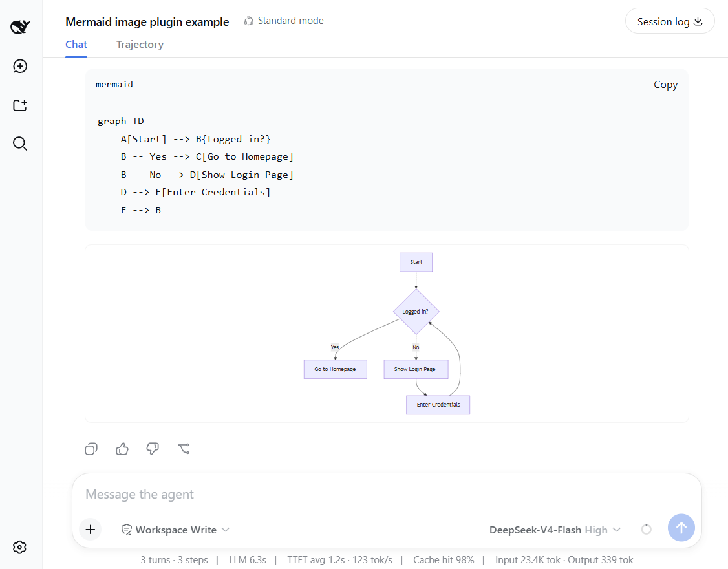
Task: Click the Workspace Write shield icon
Action: pos(126,530)
